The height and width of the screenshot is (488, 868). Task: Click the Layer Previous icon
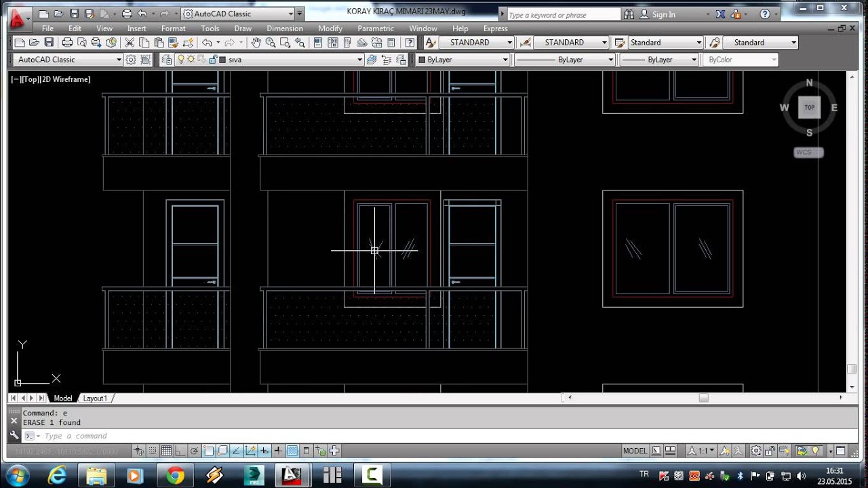click(387, 60)
